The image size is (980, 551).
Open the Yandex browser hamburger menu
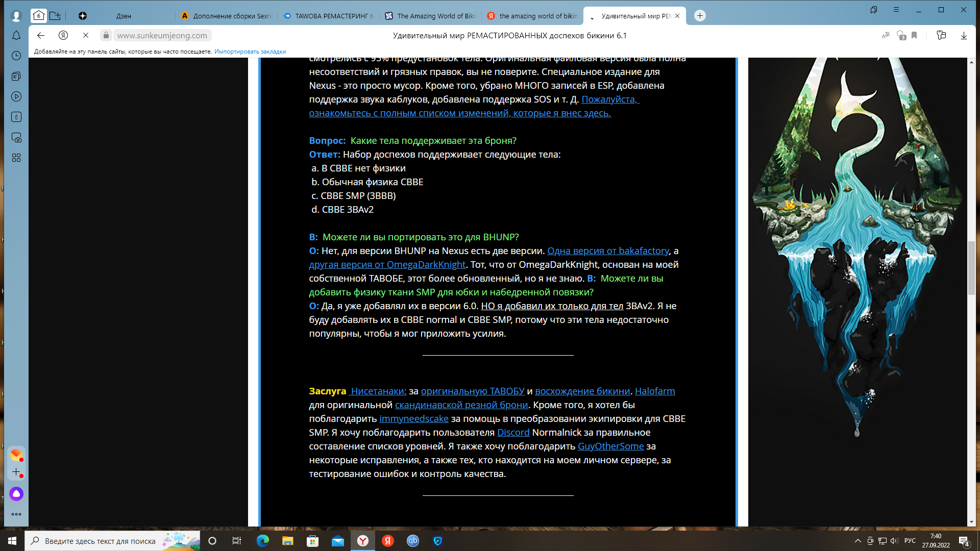tap(896, 10)
